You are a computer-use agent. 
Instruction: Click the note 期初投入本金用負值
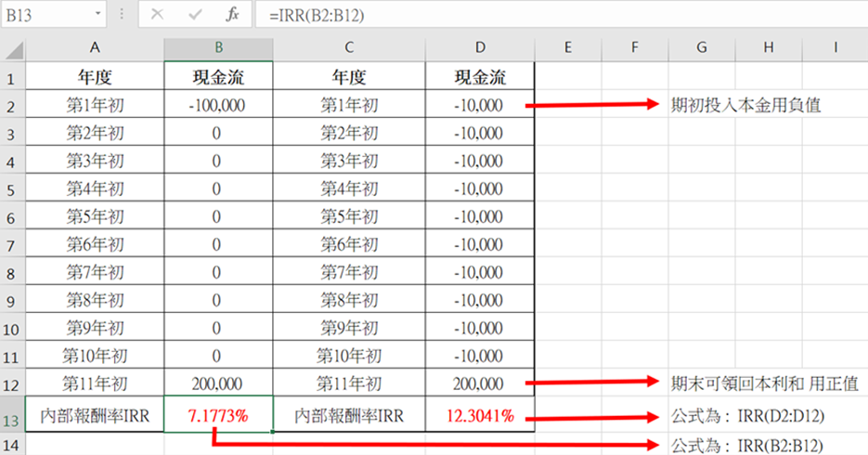745,104
